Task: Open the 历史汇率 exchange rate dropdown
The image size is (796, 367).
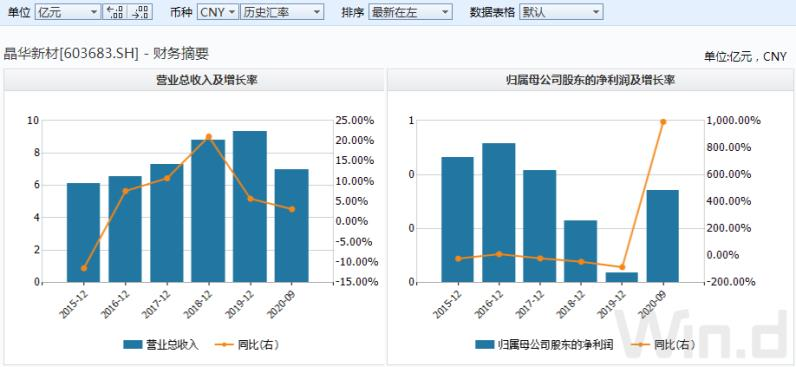Action: [282, 12]
